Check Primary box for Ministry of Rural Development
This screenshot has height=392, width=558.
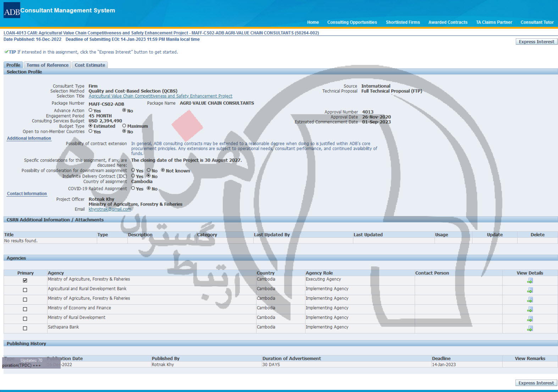[25, 319]
